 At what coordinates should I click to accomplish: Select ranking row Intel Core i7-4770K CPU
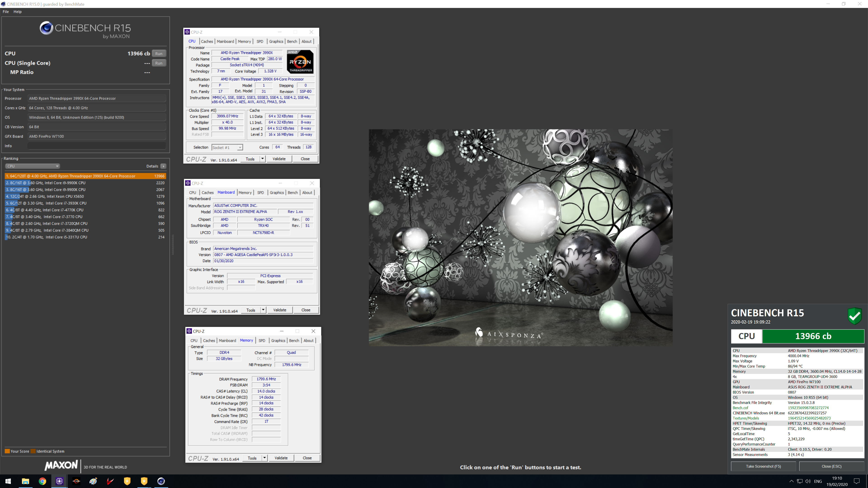[85, 210]
